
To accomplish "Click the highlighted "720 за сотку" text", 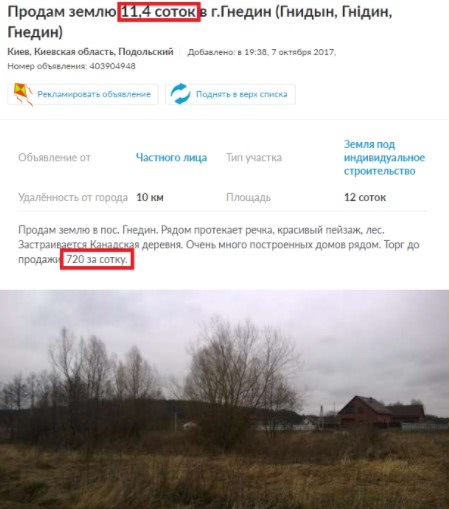I will coord(97,259).
